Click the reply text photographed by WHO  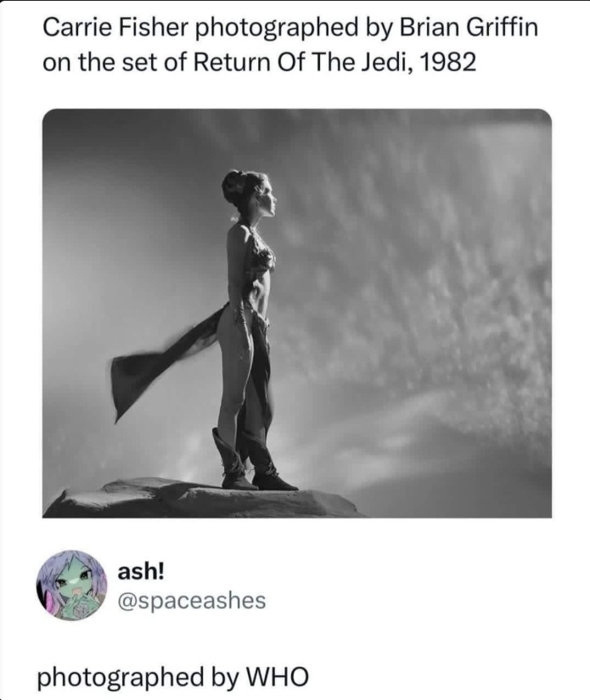tap(173, 677)
